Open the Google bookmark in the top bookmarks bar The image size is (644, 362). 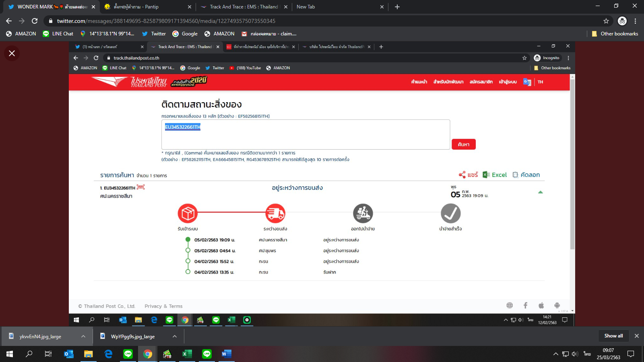[185, 34]
